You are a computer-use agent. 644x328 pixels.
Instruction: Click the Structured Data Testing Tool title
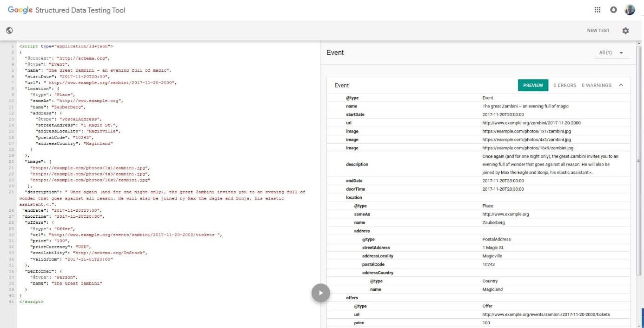click(x=80, y=10)
